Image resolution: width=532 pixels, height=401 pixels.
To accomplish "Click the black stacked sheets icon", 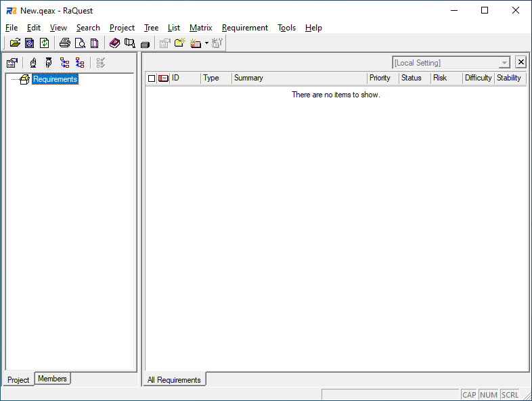I will [145, 44].
